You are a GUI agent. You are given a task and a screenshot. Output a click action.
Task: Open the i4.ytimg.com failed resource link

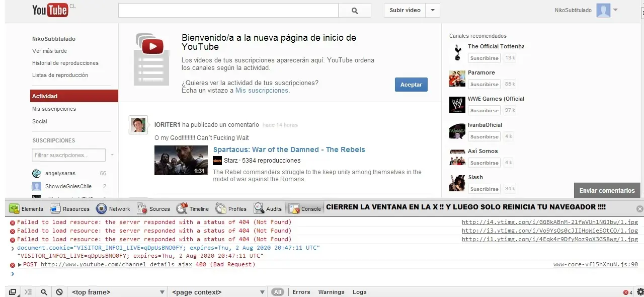coord(550,222)
